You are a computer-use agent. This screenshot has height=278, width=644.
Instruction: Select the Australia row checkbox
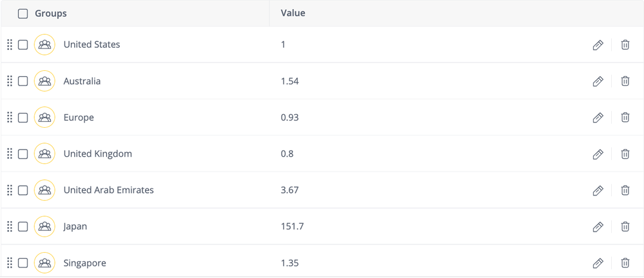point(23,81)
